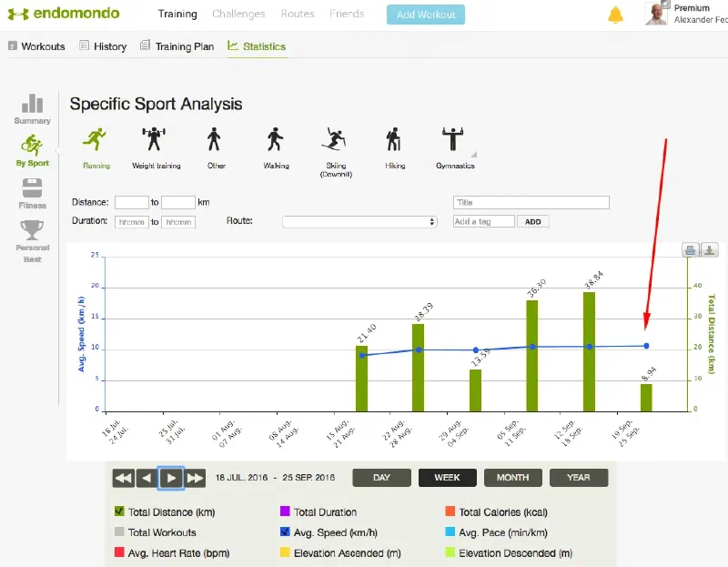
Task: Download the chart with download icon
Action: pos(710,250)
